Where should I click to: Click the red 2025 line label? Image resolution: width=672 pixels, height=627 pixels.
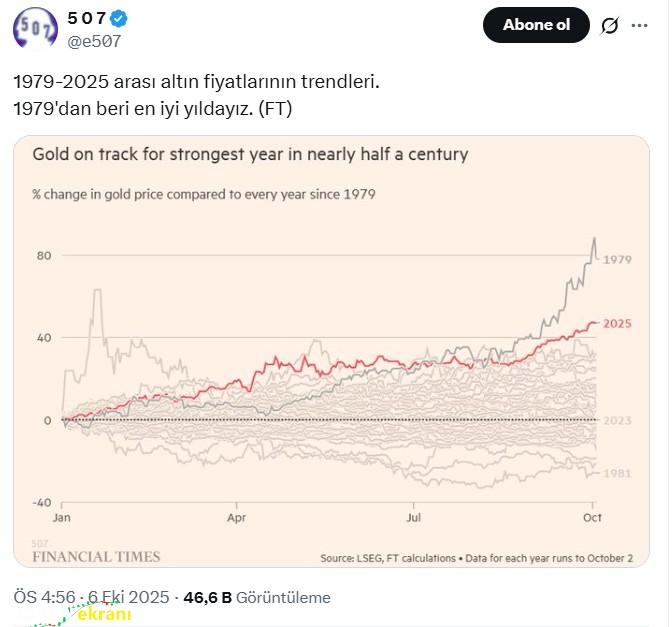click(617, 324)
